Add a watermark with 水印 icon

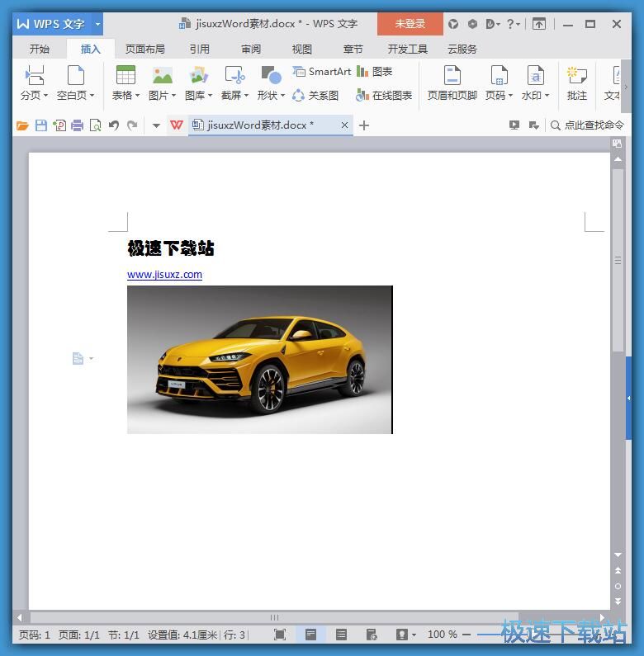pos(536,76)
